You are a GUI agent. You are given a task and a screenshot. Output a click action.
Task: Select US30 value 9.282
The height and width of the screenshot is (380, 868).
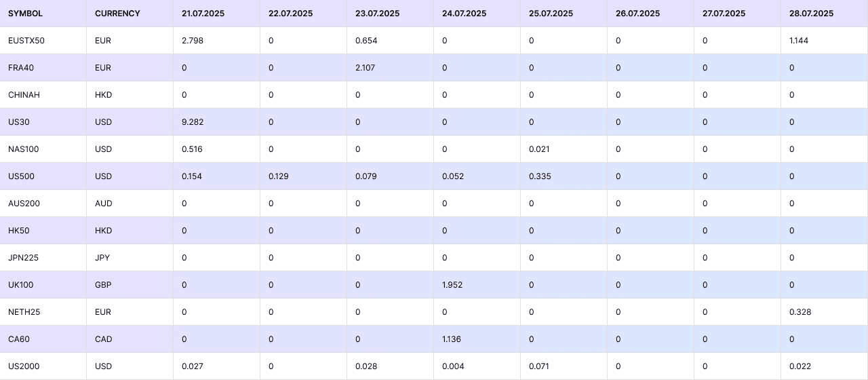[x=217, y=122]
